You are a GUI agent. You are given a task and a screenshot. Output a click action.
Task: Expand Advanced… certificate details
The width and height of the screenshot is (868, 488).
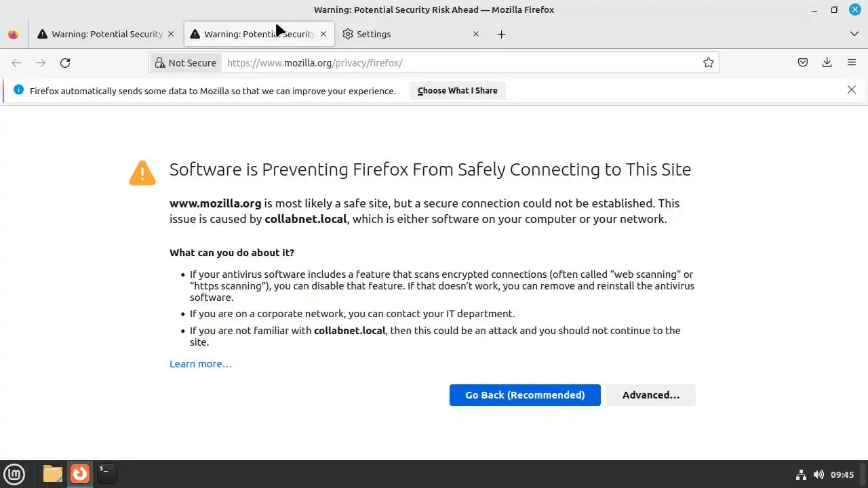click(650, 395)
